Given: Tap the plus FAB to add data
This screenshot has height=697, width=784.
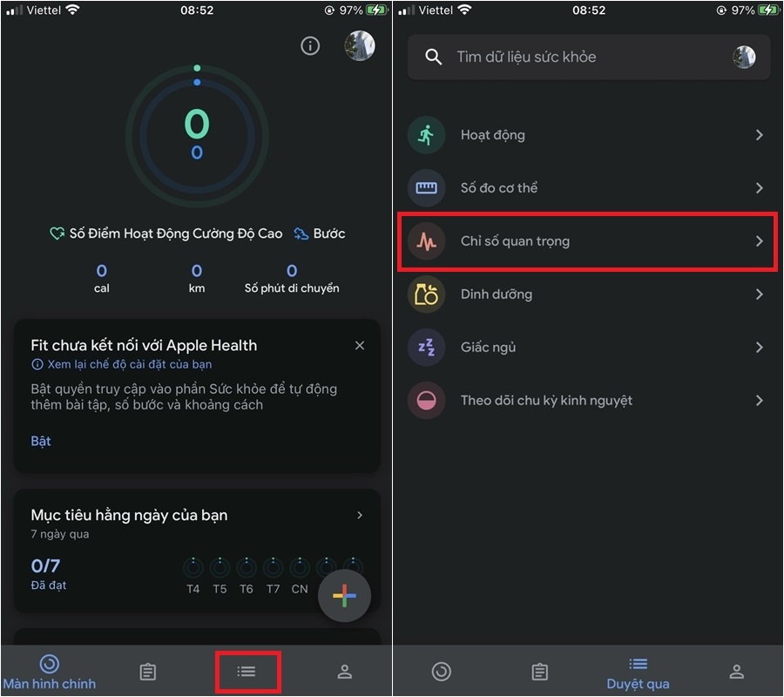Looking at the screenshot, I should click(x=345, y=596).
